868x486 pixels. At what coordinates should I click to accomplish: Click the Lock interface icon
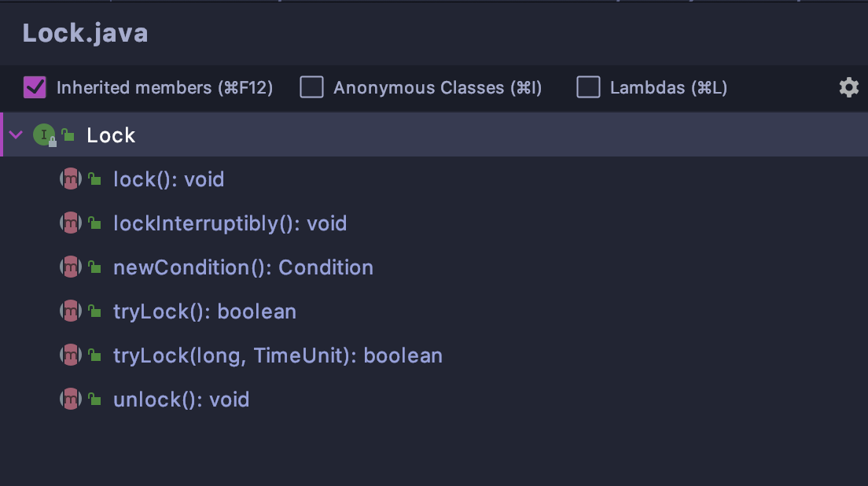click(x=44, y=135)
